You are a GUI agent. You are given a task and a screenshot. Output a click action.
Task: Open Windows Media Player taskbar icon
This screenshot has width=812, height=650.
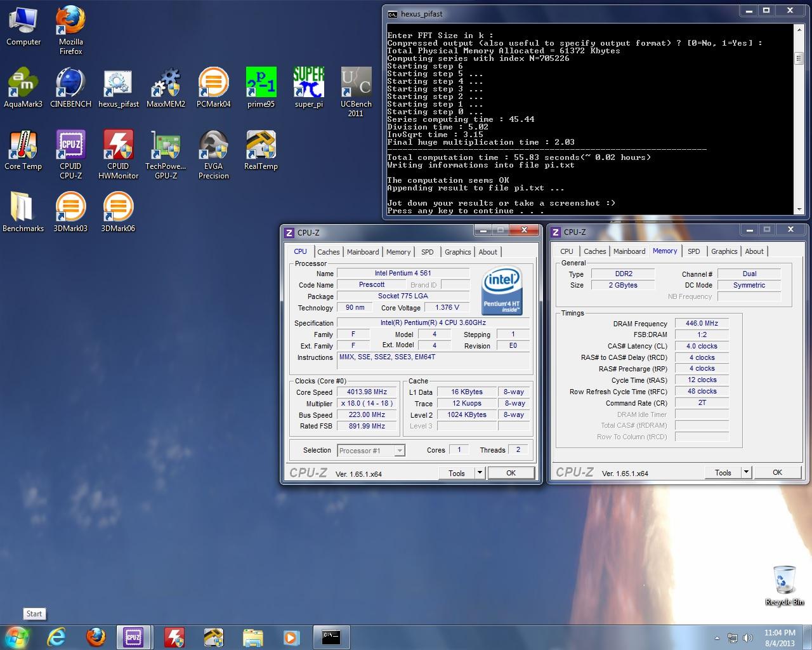click(x=291, y=637)
